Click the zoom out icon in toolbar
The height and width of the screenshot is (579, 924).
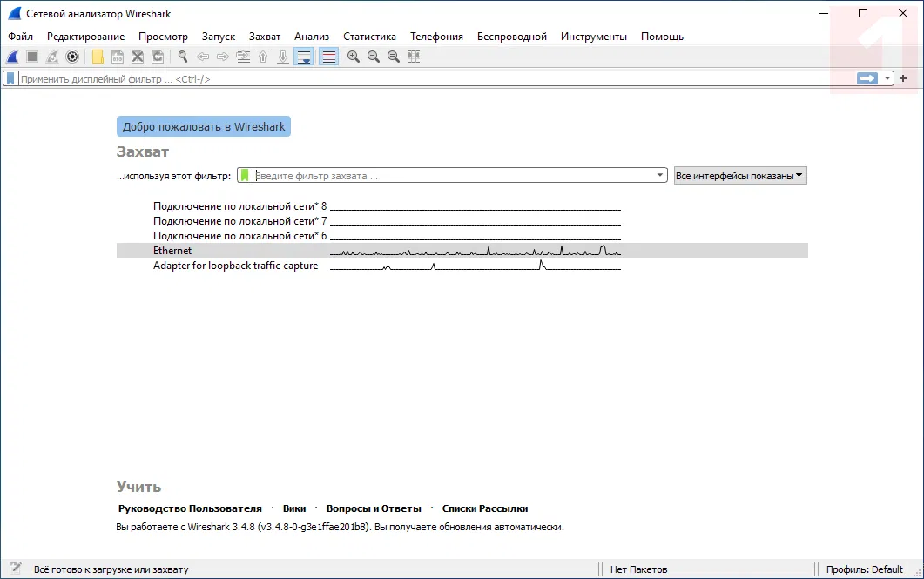374,57
